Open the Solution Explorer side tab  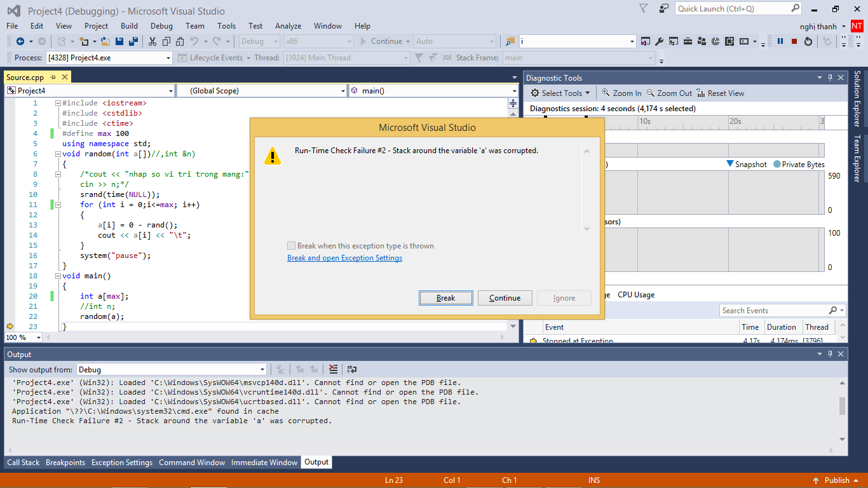857,98
